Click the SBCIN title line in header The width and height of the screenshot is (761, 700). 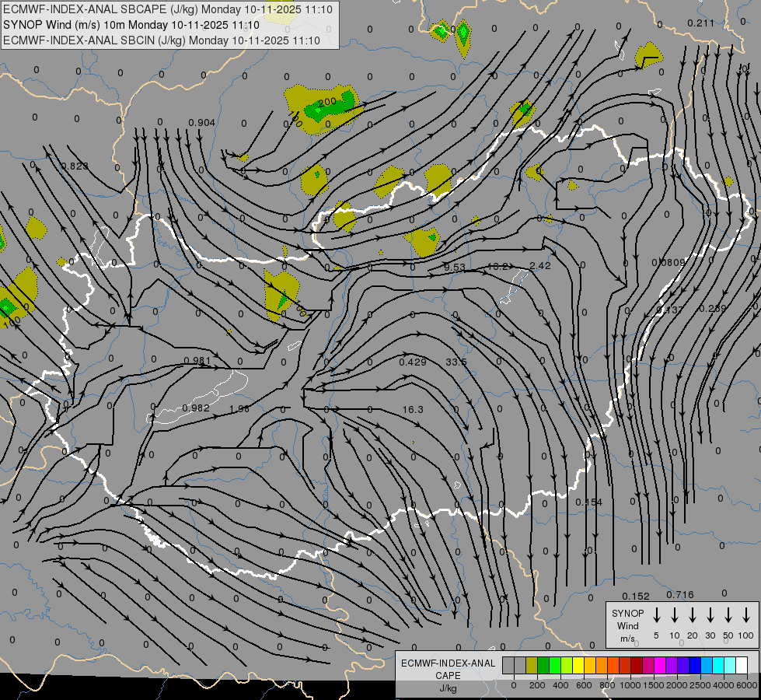(162, 40)
